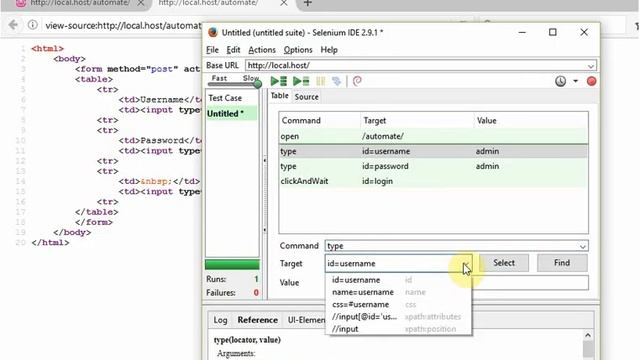
Task: Choose css=#username locator option
Action: pyautogui.click(x=398, y=304)
